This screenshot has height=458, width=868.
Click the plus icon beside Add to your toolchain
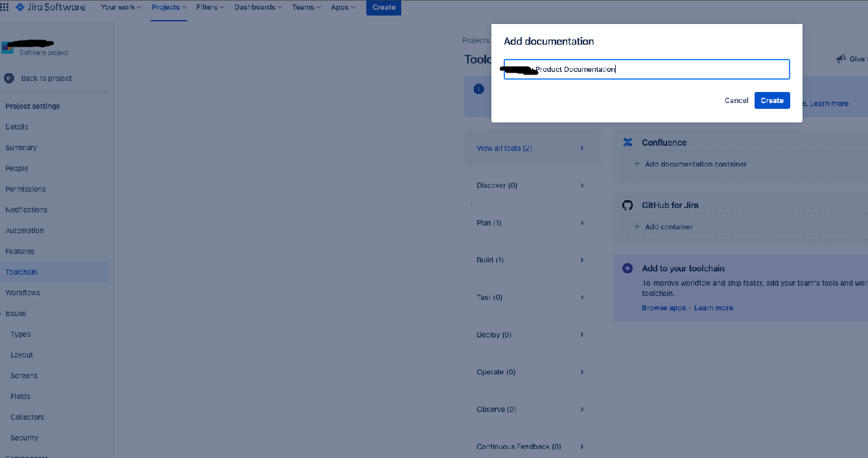pyautogui.click(x=627, y=268)
